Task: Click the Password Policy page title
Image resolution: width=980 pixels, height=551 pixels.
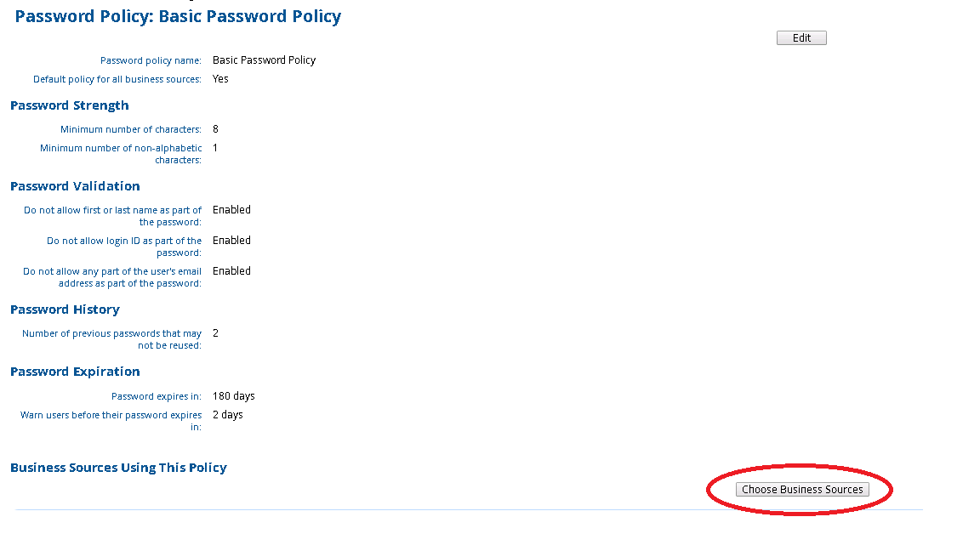Action: [178, 16]
